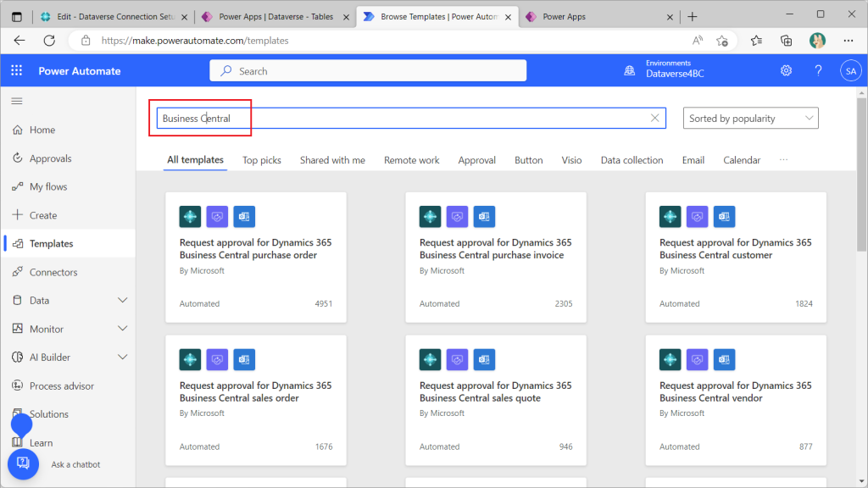Screen dimensions: 868x488
Task: Clear the Business Central search text
Action: coord(655,118)
